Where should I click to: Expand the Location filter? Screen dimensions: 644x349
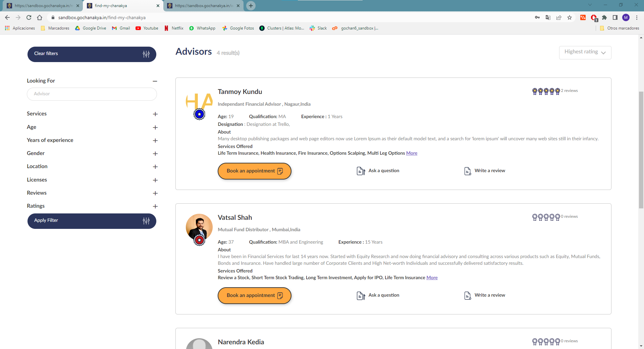[155, 167]
